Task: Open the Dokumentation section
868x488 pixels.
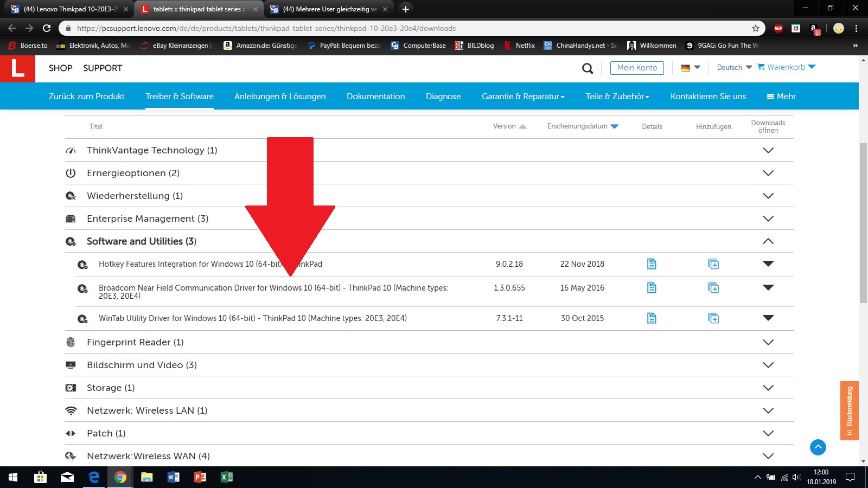Action: 376,97
